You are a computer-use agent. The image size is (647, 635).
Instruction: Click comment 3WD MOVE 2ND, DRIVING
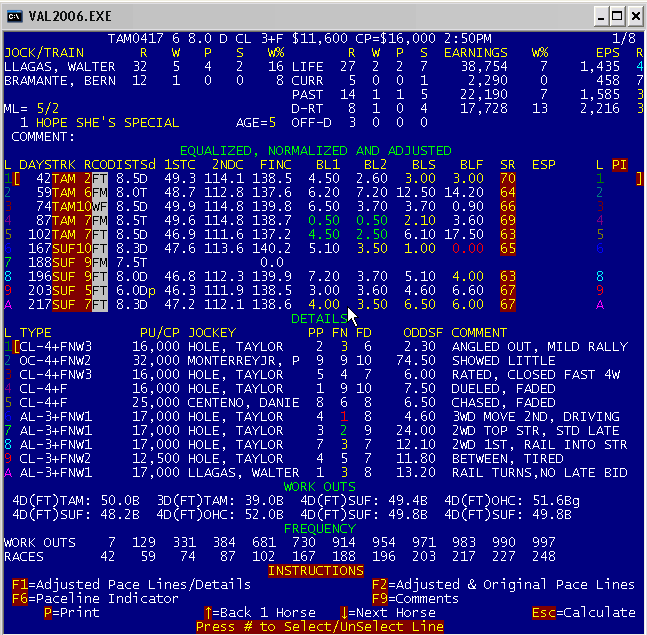536,417
